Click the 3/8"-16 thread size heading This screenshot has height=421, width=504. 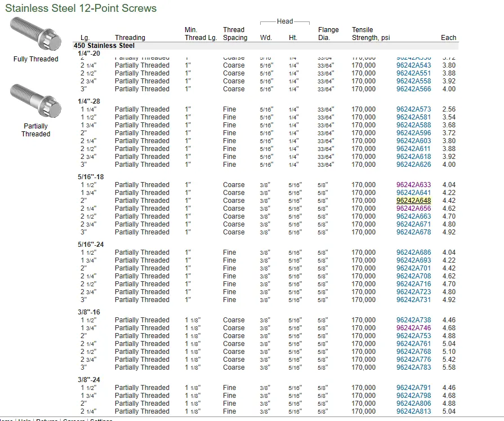pos(89,312)
